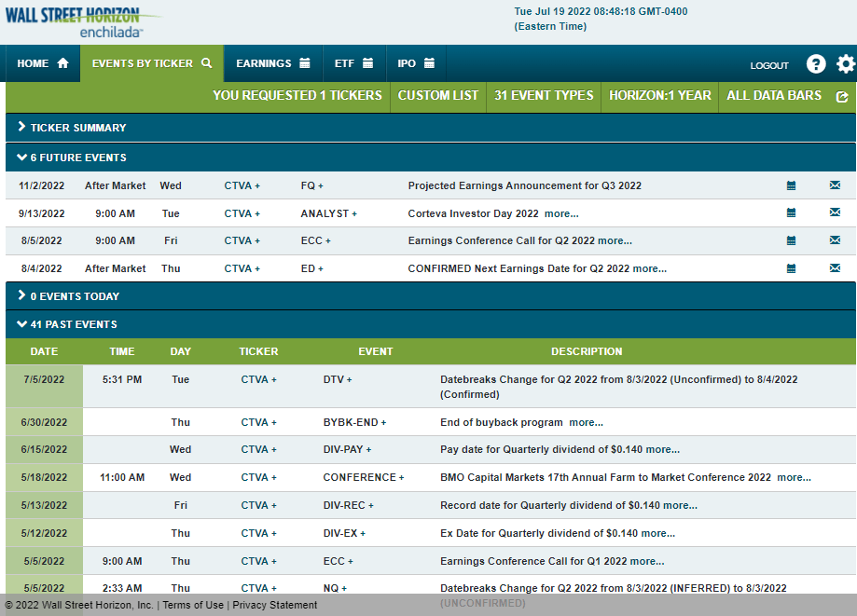The image size is (857, 616).
Task: Click the help question mark icon
Action: coord(816,64)
